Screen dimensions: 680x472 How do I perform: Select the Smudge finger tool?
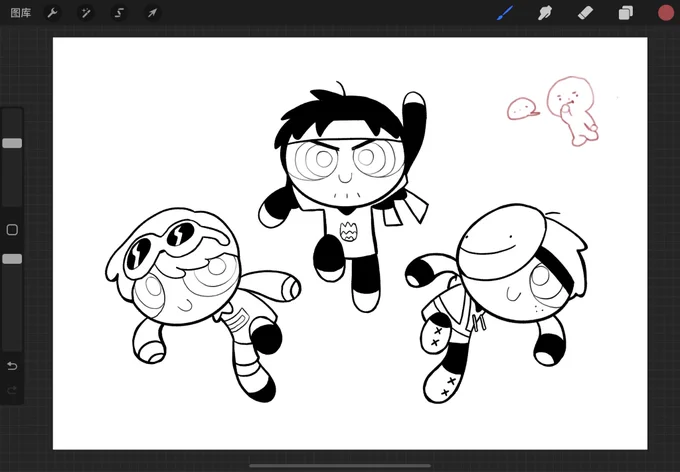[545, 13]
